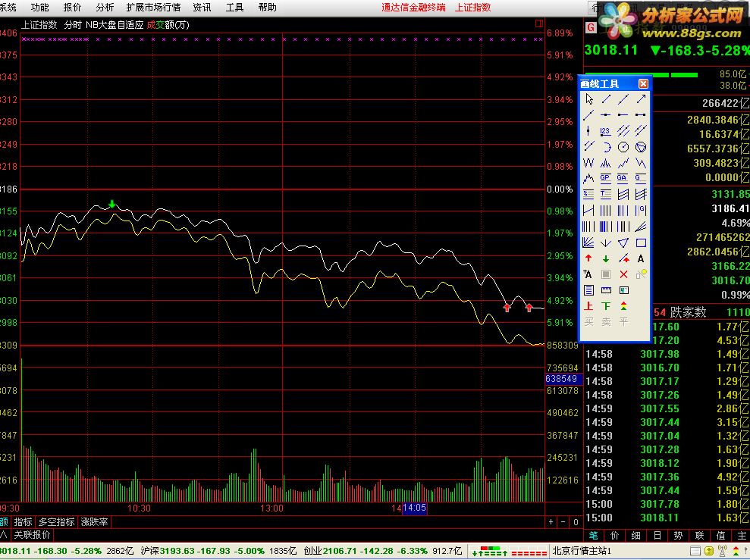Select the W wave pattern tool

tap(588, 163)
